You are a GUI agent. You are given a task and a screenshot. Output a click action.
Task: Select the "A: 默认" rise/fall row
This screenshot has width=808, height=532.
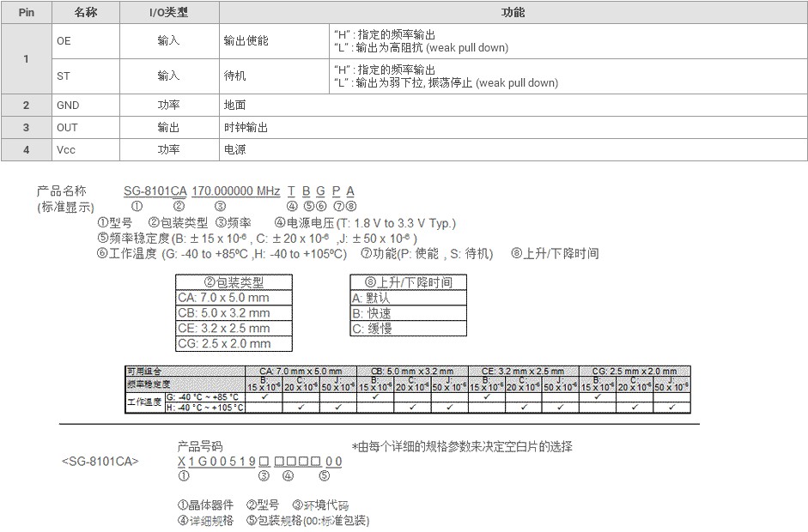pyautogui.click(x=409, y=298)
